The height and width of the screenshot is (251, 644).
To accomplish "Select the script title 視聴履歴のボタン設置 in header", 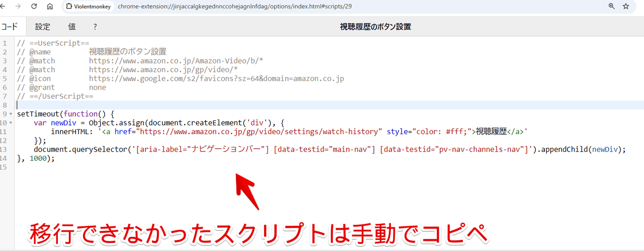I will tap(375, 27).
